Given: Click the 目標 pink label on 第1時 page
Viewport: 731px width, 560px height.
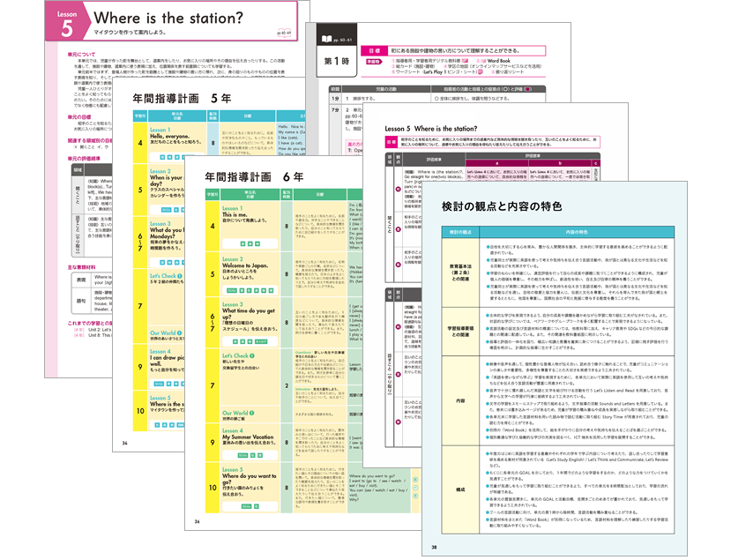Looking at the screenshot, I should coord(377,49).
